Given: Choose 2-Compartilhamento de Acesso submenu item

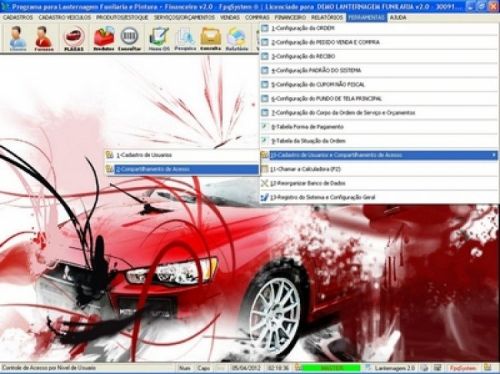Looking at the screenshot, I should [x=182, y=169].
